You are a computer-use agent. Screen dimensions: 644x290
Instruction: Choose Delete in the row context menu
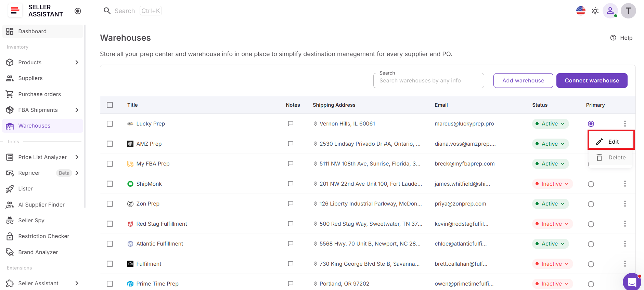pos(611,158)
